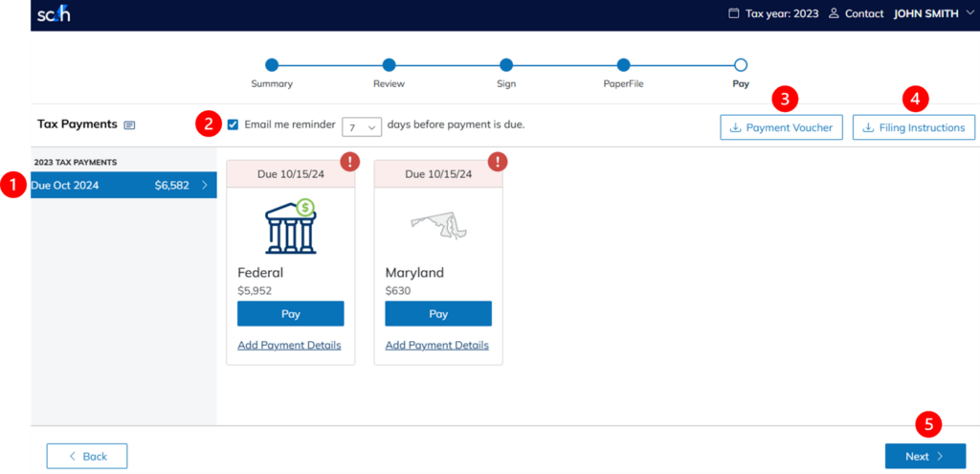980x474 pixels.
Task: Select the Due Oct 2024 payment row
Action: (122, 186)
